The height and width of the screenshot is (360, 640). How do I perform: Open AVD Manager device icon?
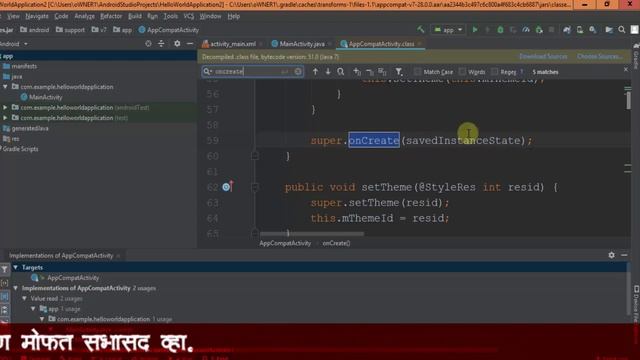[580, 29]
